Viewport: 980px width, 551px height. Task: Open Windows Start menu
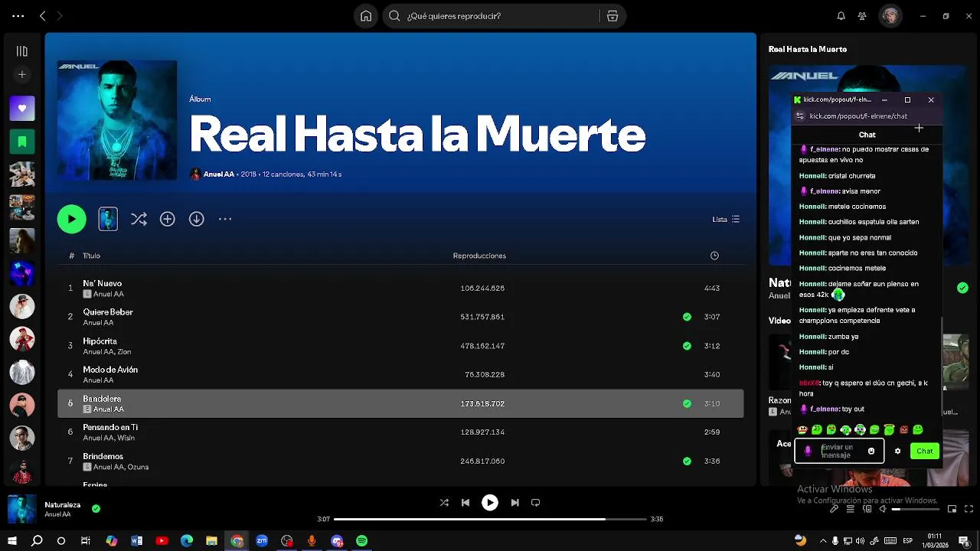click(11, 541)
